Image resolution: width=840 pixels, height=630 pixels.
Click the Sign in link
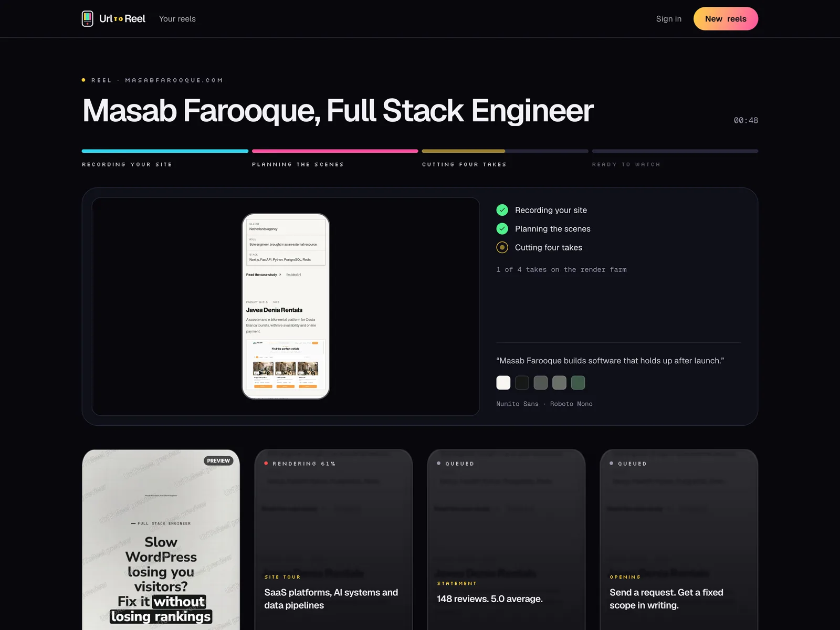(668, 19)
